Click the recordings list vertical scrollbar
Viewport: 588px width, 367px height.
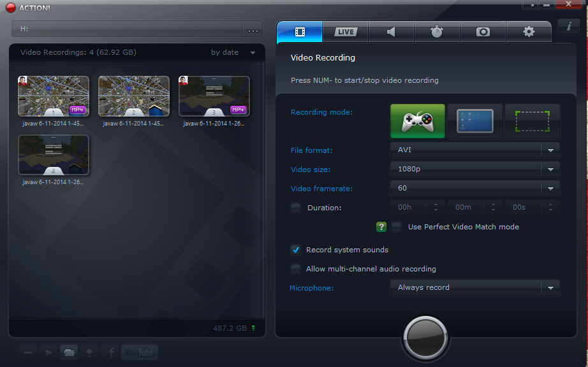click(x=263, y=191)
